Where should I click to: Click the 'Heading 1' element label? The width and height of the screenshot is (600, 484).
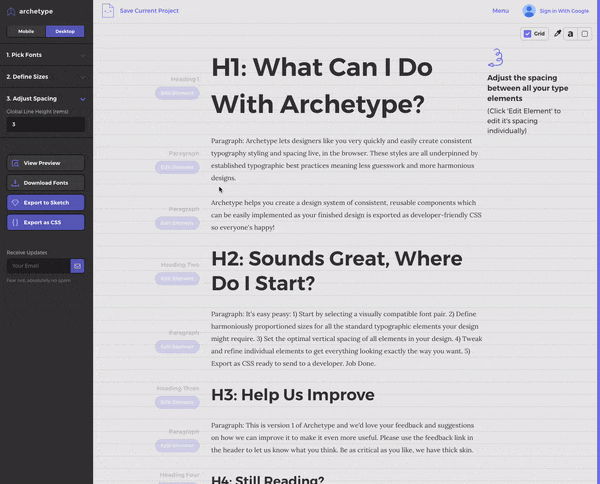pyautogui.click(x=185, y=79)
